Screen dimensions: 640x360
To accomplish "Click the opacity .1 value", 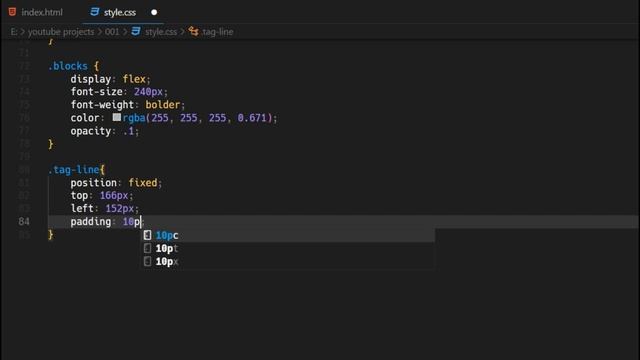I will (x=128, y=131).
